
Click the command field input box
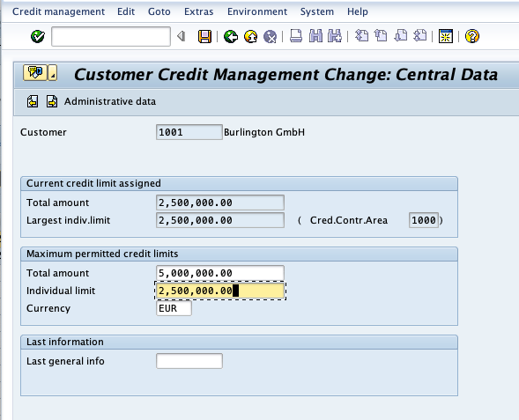(111, 36)
